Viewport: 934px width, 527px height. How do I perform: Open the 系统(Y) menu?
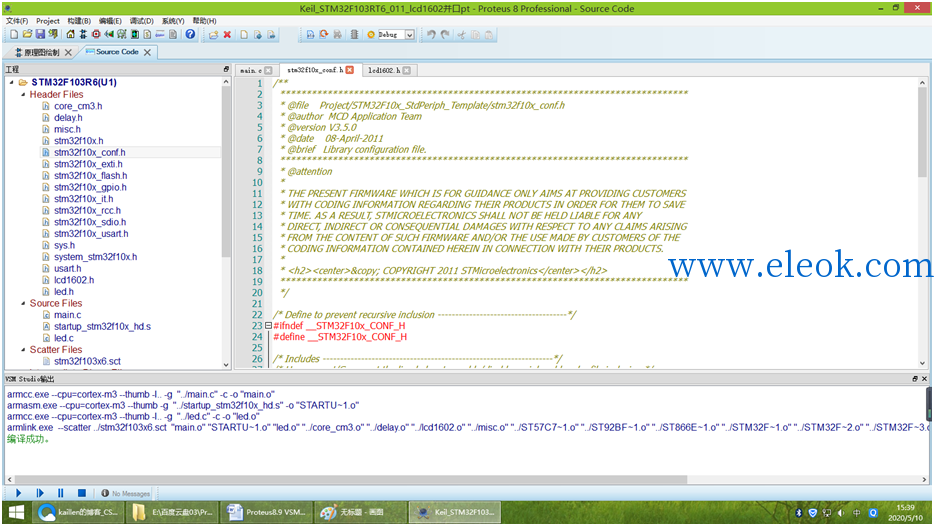click(173, 21)
